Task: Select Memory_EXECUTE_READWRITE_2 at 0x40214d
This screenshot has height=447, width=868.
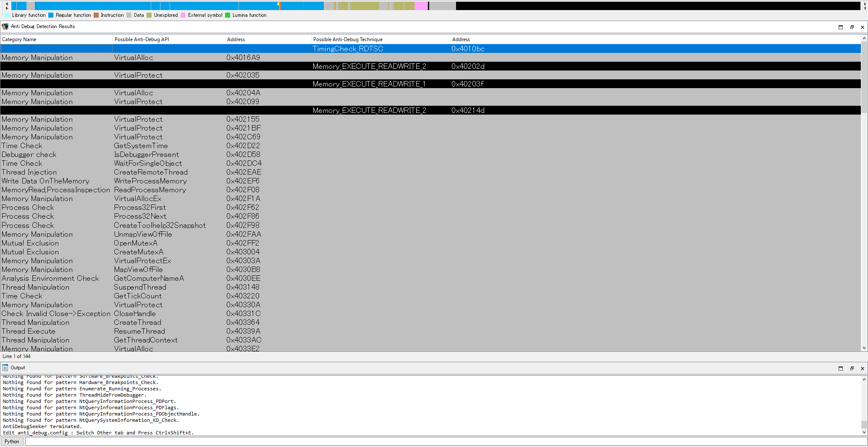Action: (x=430, y=110)
